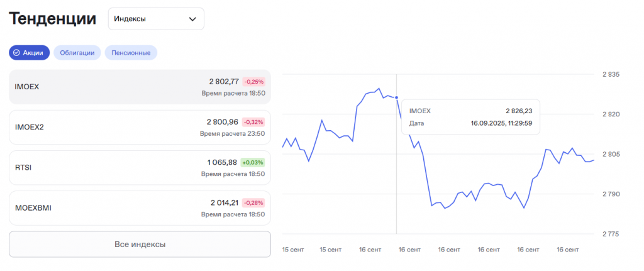Click the IMOEX -0,25% change badge
The image size is (644, 271).
tap(253, 82)
